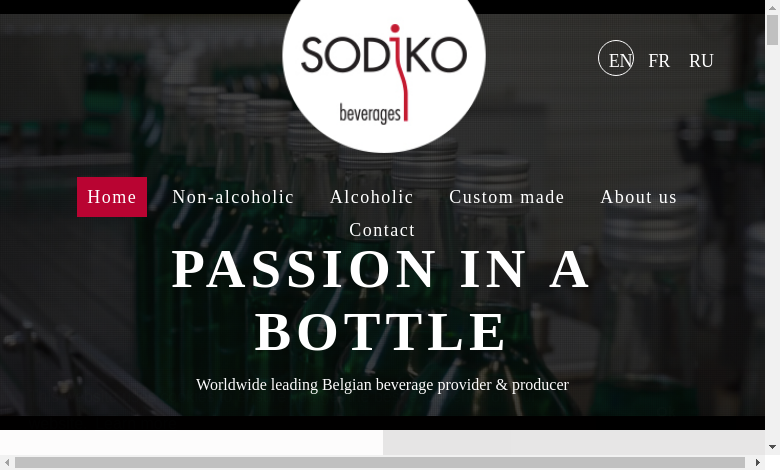Click the horizontal scrollbar thumb
This screenshot has width=780, height=470.
tap(380, 463)
